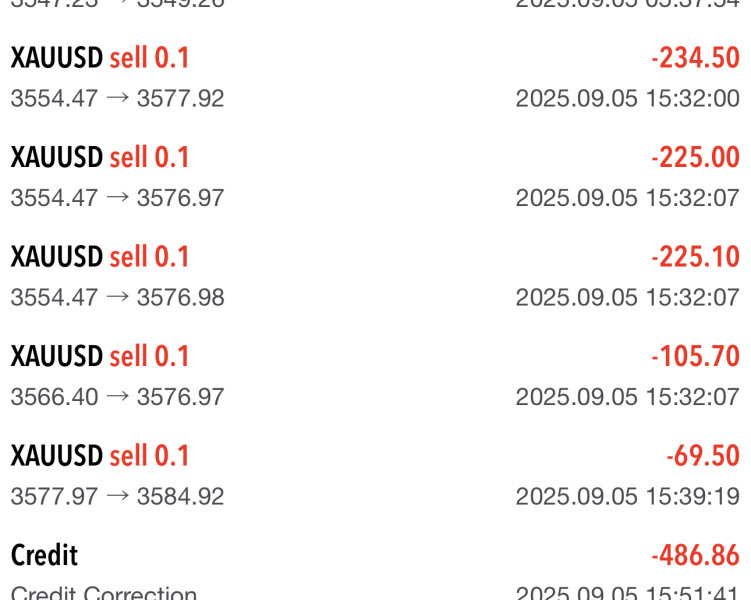Click the 15:51:41 credit timestamp
751x600 pixels.
point(627,593)
